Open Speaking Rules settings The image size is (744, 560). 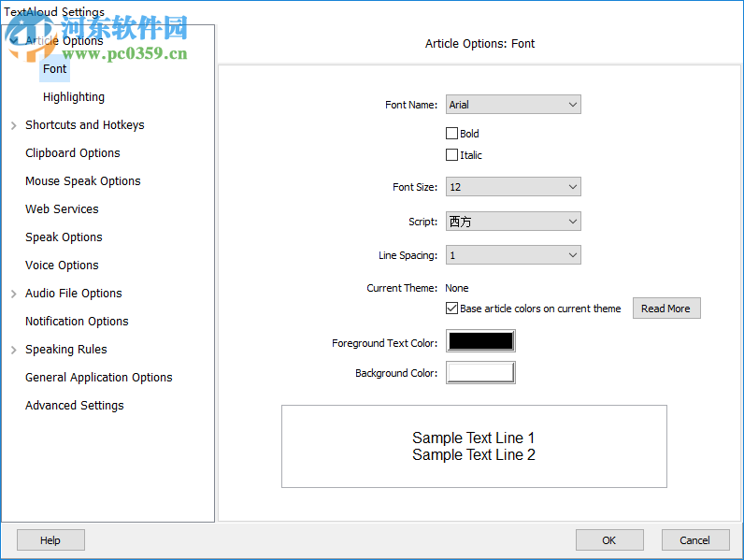66,349
